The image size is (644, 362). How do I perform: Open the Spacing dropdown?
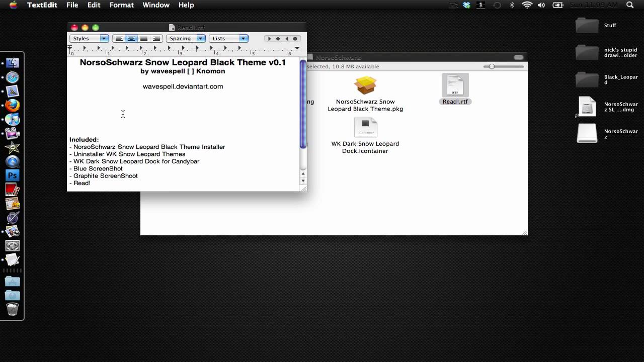coord(186,39)
